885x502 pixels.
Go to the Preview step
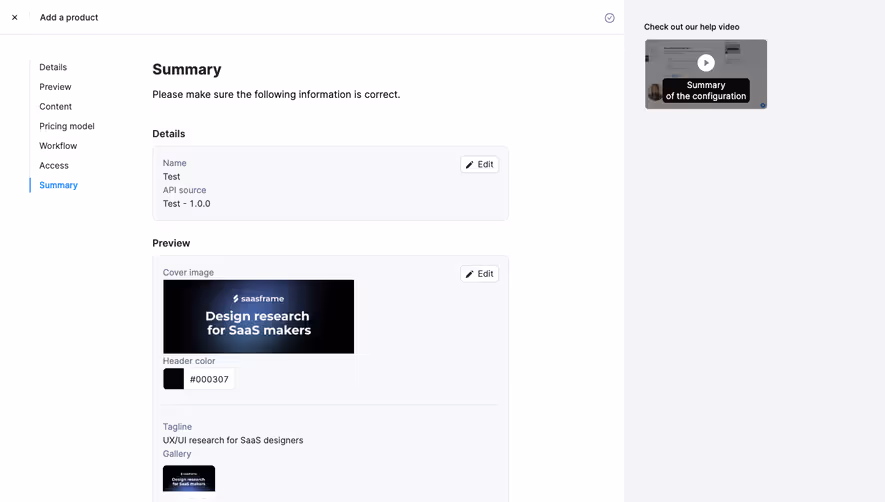(55, 87)
